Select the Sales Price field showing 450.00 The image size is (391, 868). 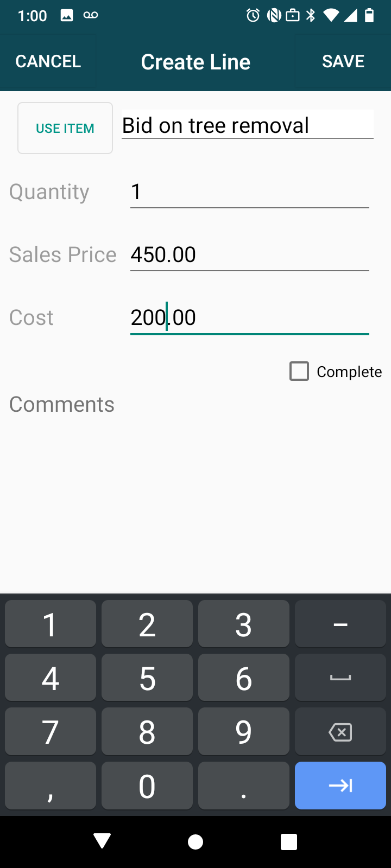click(249, 255)
